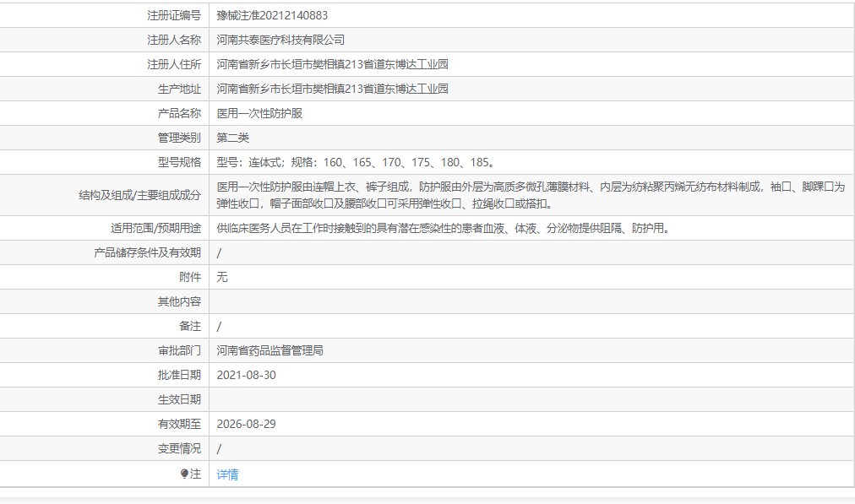Viewport: 855px width, 504px height.
Task: Click the model spec text 型号：连体式
Action: [248, 162]
